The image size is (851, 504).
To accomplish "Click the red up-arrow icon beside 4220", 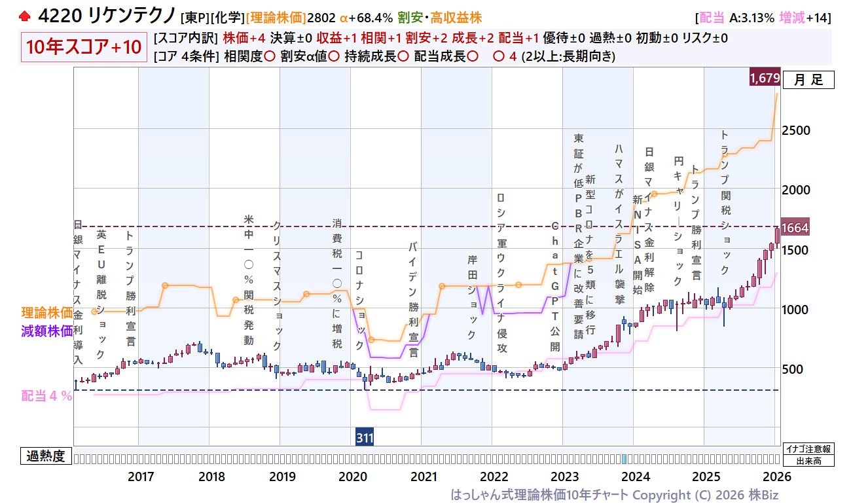I will [x=25, y=15].
